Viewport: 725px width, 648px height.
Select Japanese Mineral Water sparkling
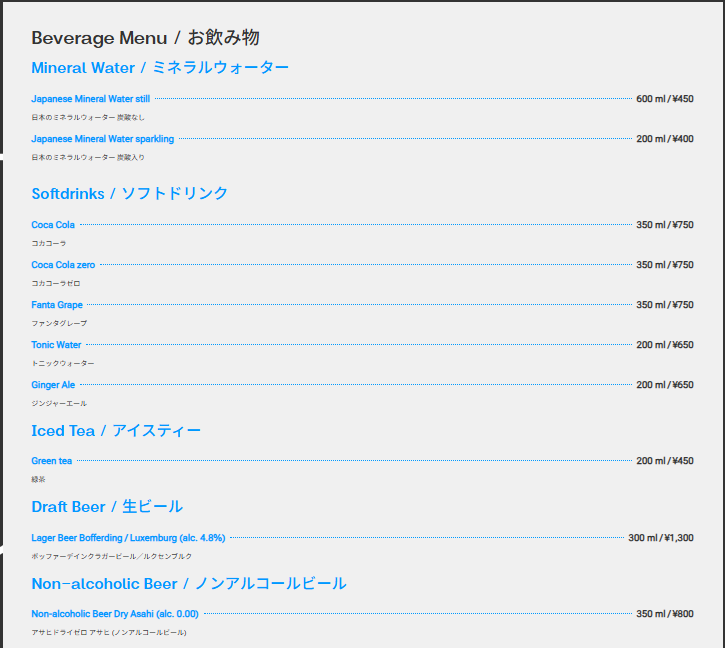click(102, 139)
